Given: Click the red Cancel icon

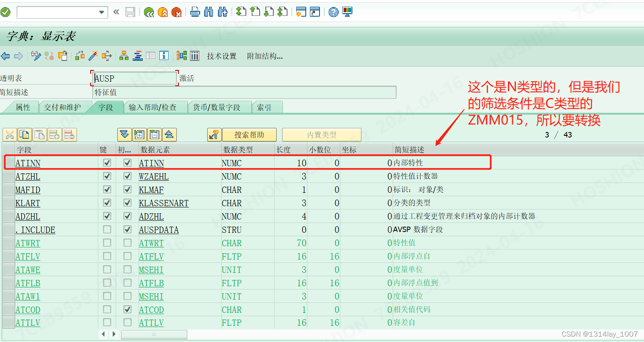Looking at the screenshot, I should tap(176, 12).
